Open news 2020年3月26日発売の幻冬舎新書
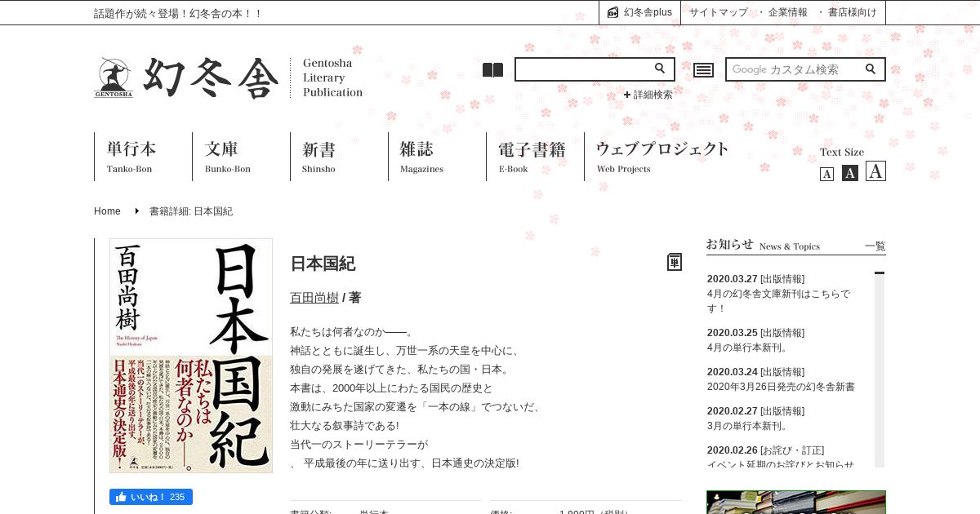 point(781,387)
